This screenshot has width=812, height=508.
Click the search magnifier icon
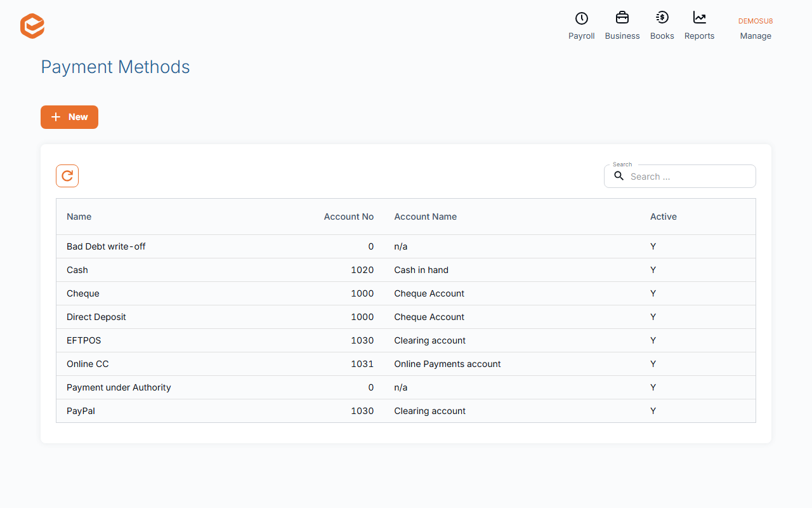point(619,176)
